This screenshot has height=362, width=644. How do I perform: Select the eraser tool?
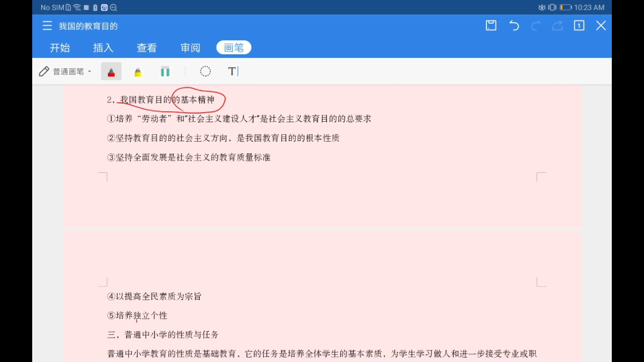tap(165, 71)
